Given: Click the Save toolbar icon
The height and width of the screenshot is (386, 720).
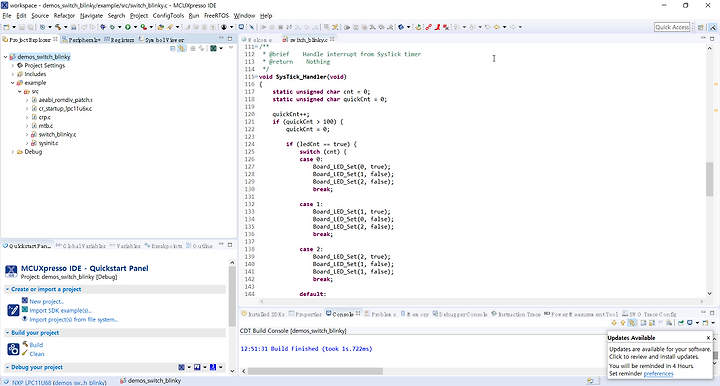Looking at the screenshot, I should 22,27.
